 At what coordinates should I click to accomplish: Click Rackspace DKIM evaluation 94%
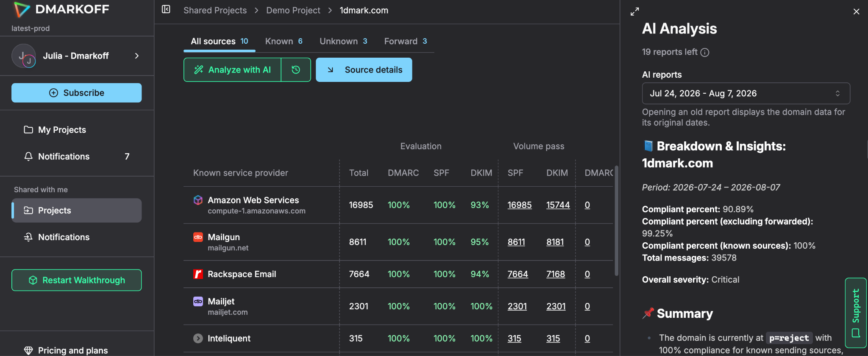click(x=480, y=274)
